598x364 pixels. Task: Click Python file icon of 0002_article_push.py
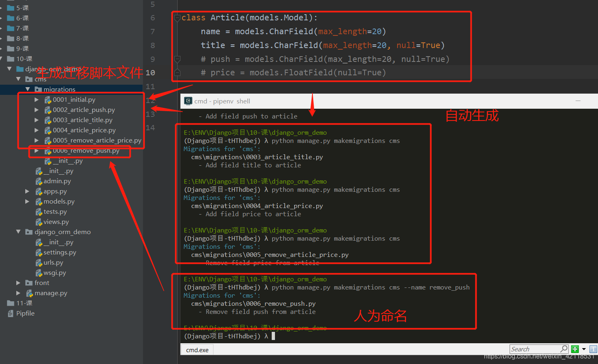pyautogui.click(x=48, y=110)
